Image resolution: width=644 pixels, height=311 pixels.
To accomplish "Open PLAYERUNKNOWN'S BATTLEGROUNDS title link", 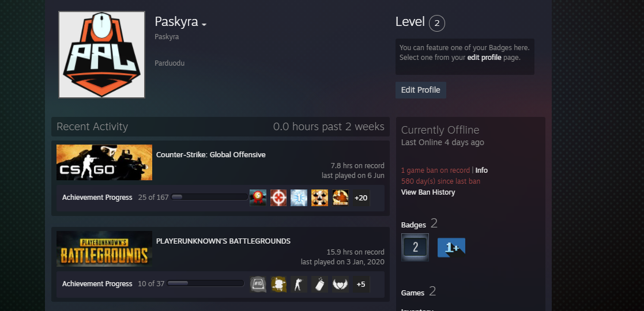I will click(x=224, y=241).
